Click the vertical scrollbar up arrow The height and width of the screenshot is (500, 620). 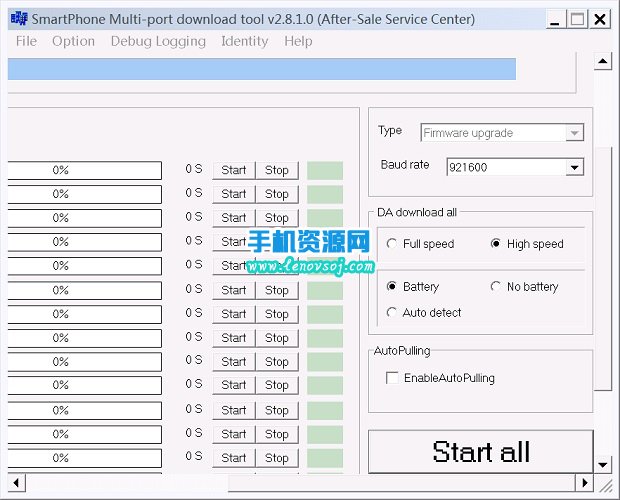[x=603, y=62]
